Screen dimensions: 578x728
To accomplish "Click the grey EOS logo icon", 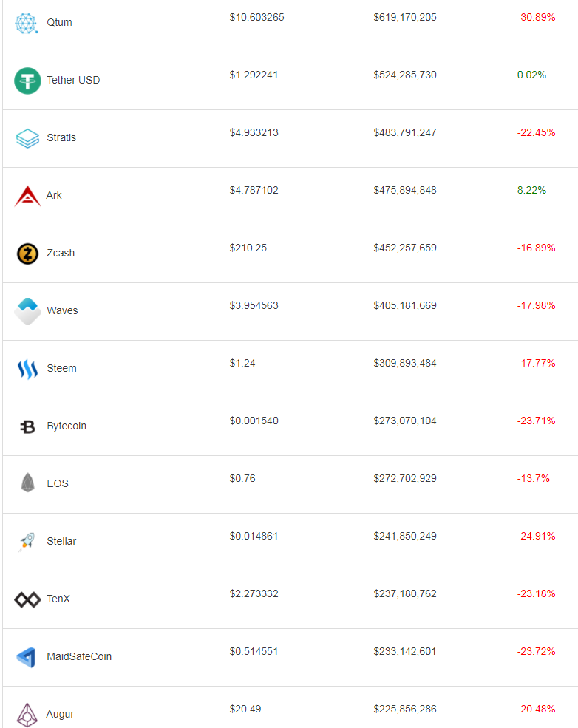I will [27, 483].
